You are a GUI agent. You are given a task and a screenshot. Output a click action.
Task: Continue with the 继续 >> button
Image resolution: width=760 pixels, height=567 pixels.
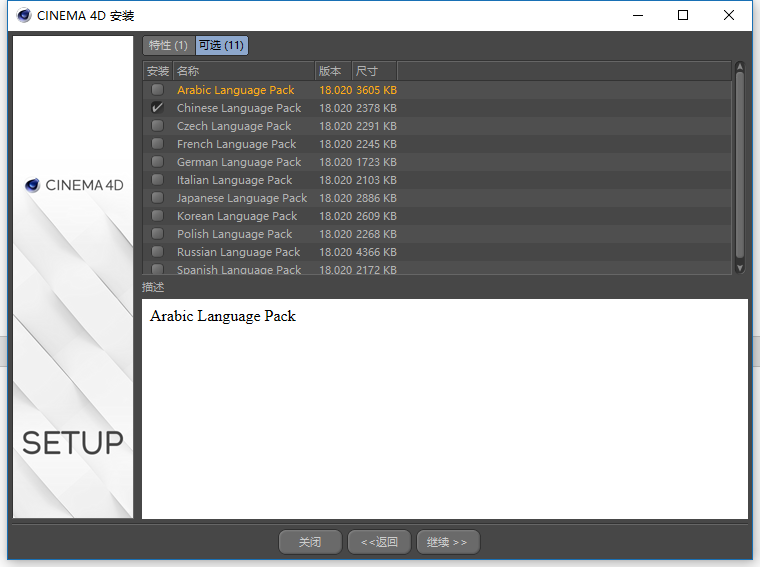(448, 542)
